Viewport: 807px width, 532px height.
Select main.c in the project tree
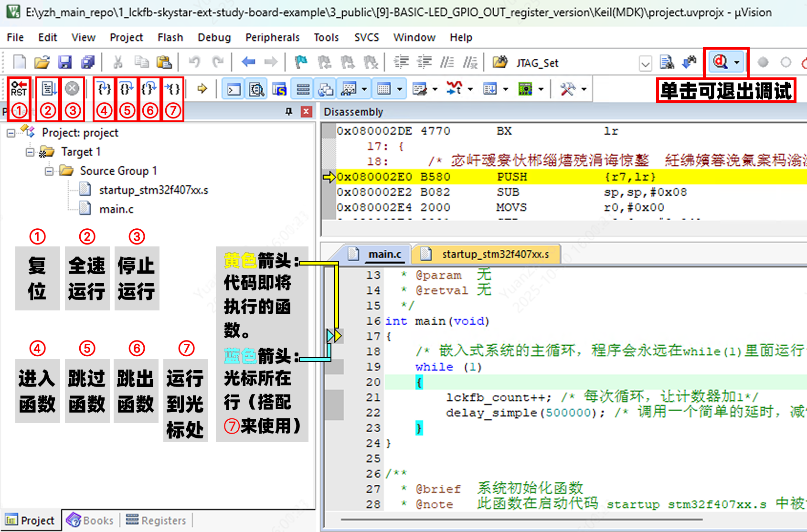pyautogui.click(x=116, y=209)
